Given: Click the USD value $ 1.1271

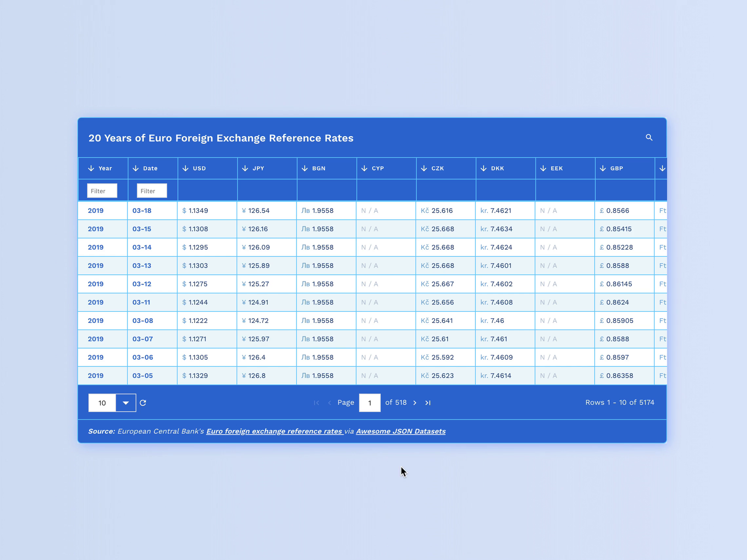Looking at the screenshot, I should (x=194, y=339).
